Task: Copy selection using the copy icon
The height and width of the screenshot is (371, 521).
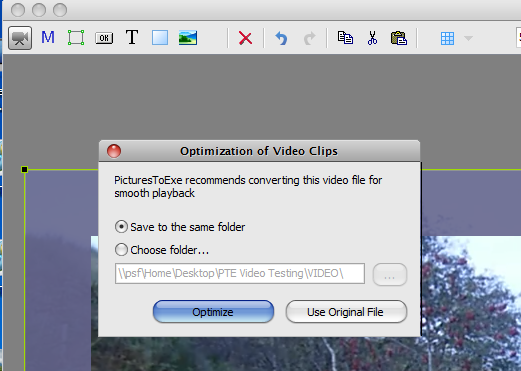Action: pos(345,38)
